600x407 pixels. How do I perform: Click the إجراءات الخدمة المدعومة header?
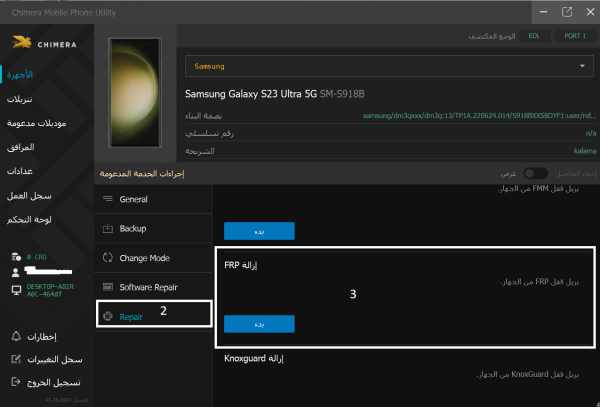point(142,174)
